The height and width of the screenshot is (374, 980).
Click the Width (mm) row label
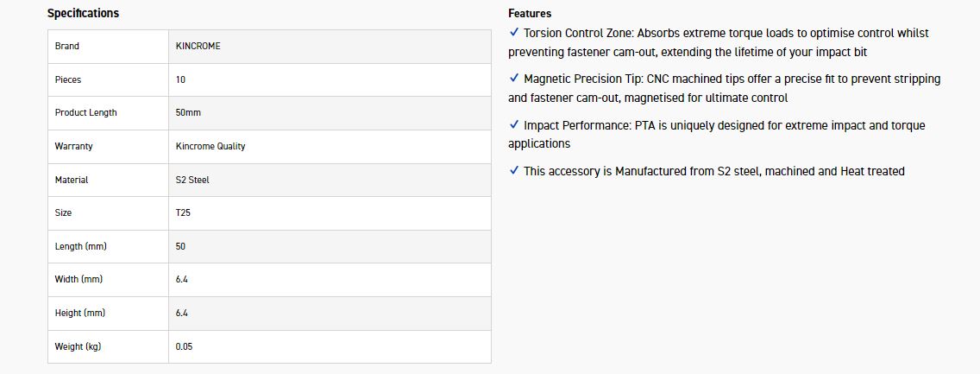(79, 280)
